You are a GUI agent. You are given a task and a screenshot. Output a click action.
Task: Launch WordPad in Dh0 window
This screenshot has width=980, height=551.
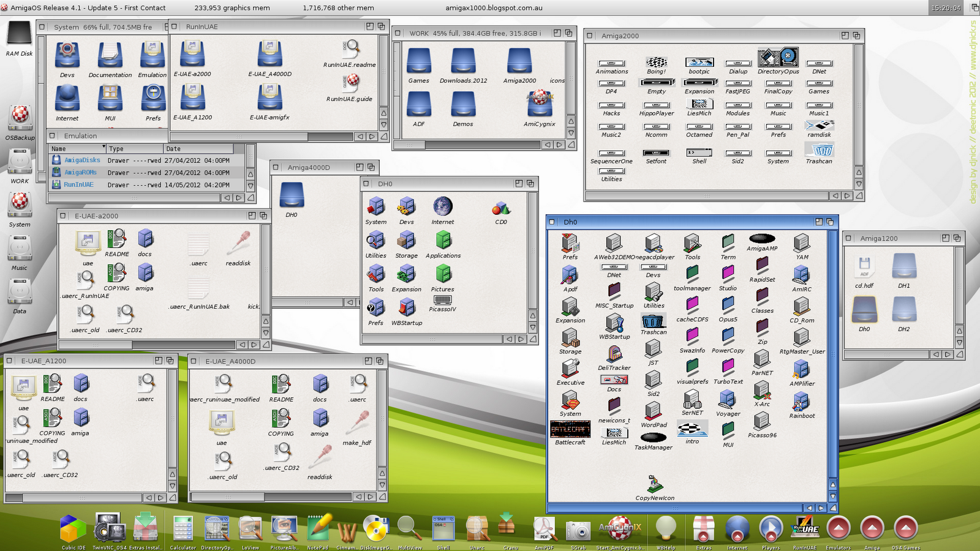(x=654, y=411)
